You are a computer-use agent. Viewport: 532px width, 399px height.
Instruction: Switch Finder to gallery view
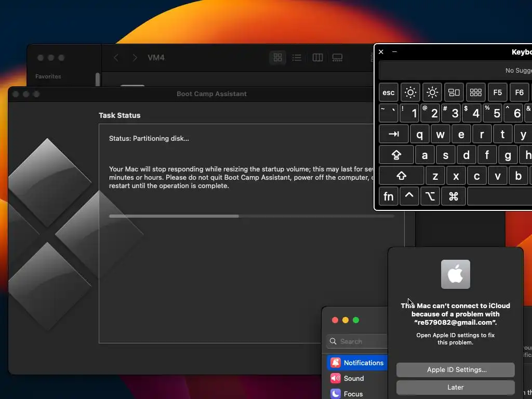point(337,57)
